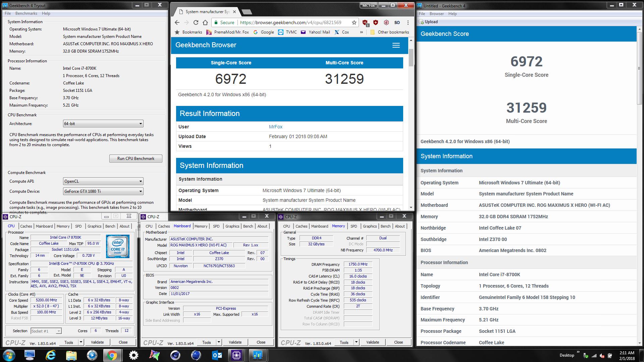
Task: Open Browser menu in Untitled Geekbench window
Action: click(x=436, y=14)
